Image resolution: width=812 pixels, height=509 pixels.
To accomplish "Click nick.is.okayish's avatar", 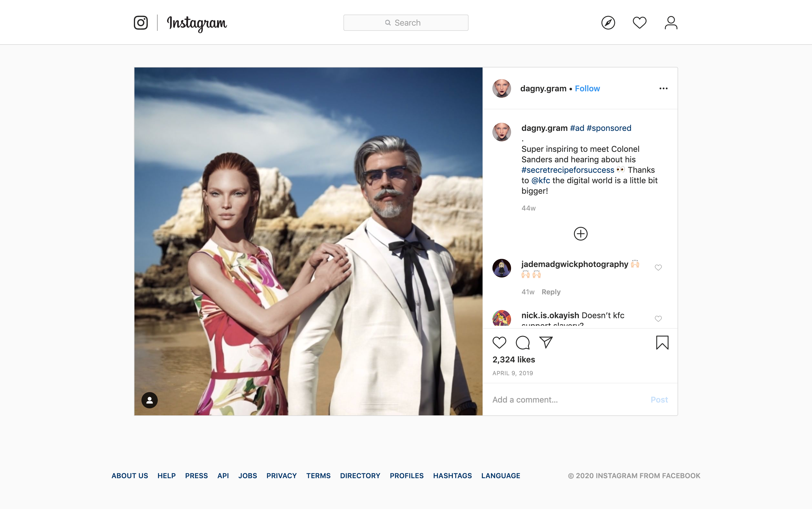I will pos(502,318).
